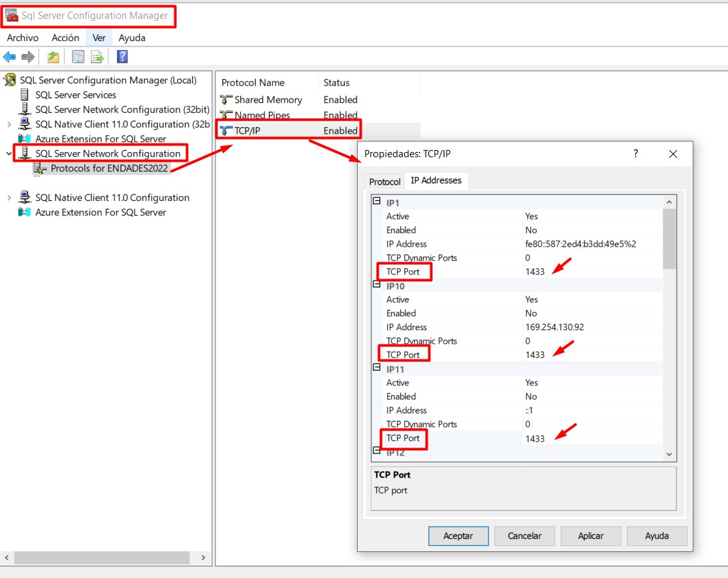Click the Help question mark toolbar icon
The height and width of the screenshot is (578, 728).
click(x=122, y=57)
